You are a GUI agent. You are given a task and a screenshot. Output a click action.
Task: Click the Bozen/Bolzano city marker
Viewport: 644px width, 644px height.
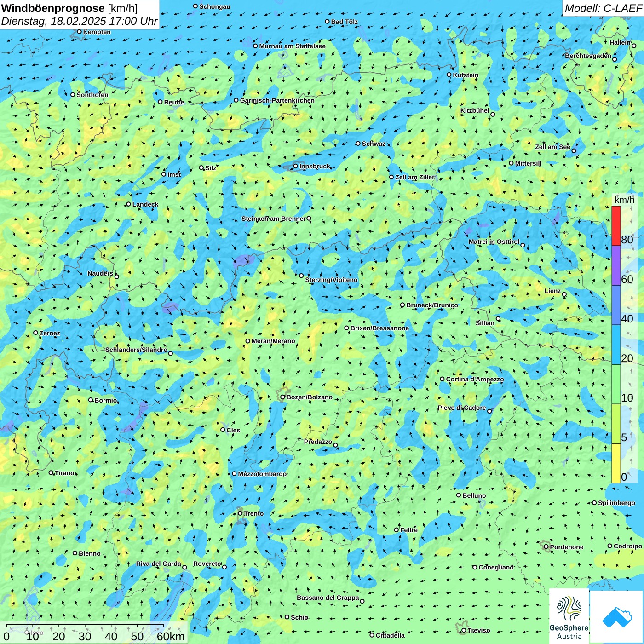pyautogui.click(x=283, y=397)
